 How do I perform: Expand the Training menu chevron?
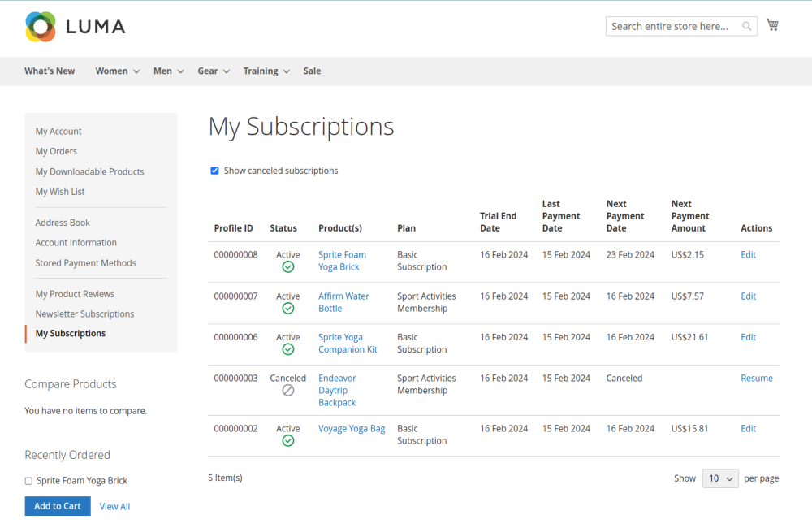point(287,71)
